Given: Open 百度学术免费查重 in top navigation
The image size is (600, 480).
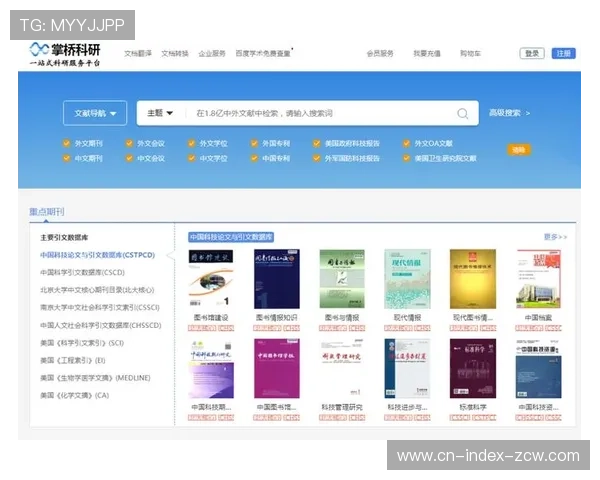Looking at the screenshot, I should pyautogui.click(x=263, y=54).
